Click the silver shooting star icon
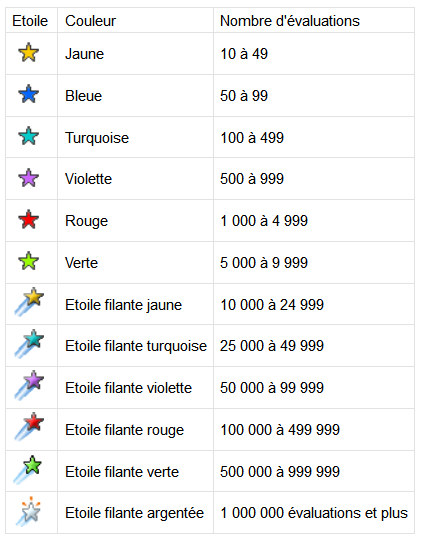 29,512
